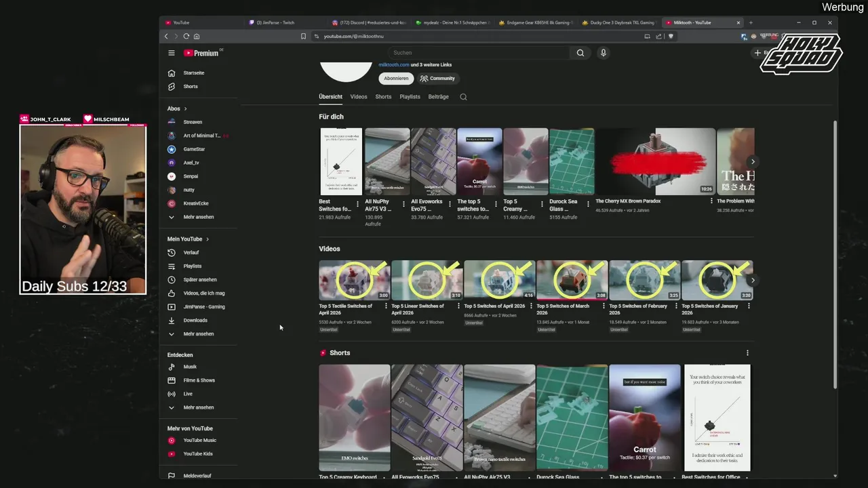This screenshot has height=488, width=868.
Task: Open options menu for the Shorts section
Action: click(x=747, y=353)
